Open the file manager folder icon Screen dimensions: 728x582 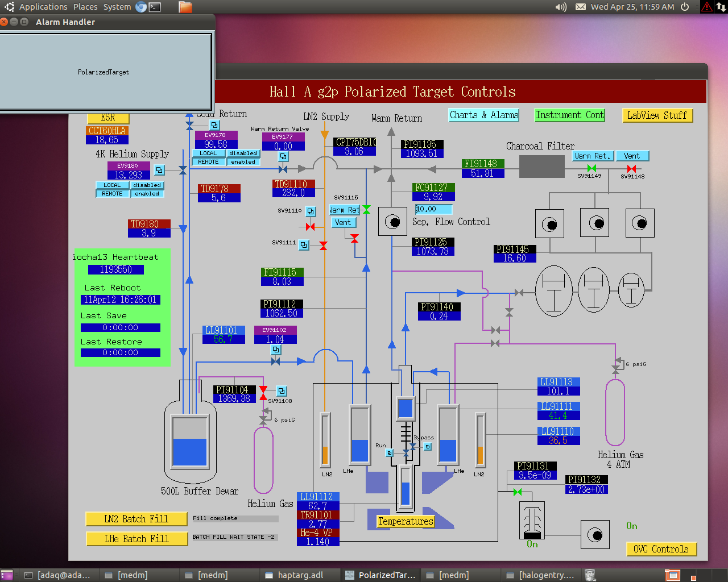coord(185,7)
